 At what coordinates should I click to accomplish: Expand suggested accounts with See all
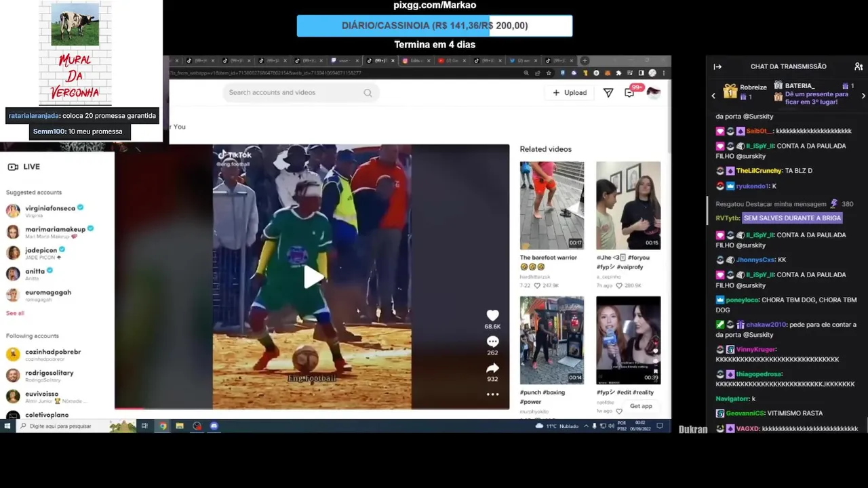(x=15, y=313)
